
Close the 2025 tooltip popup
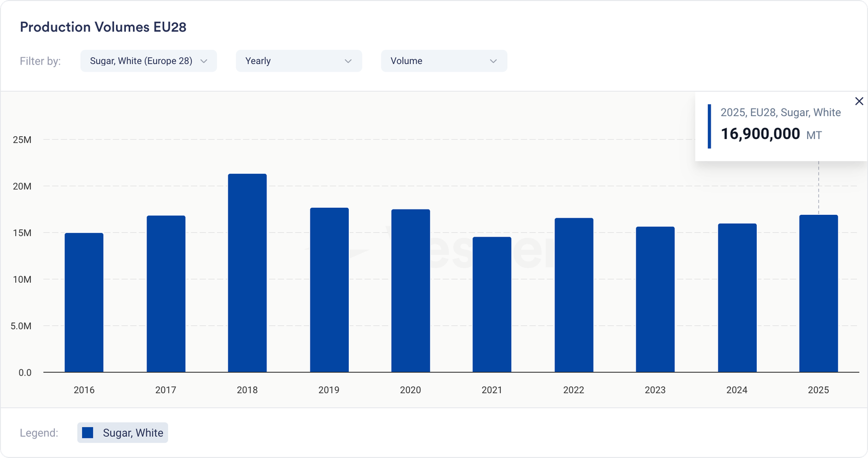859,101
